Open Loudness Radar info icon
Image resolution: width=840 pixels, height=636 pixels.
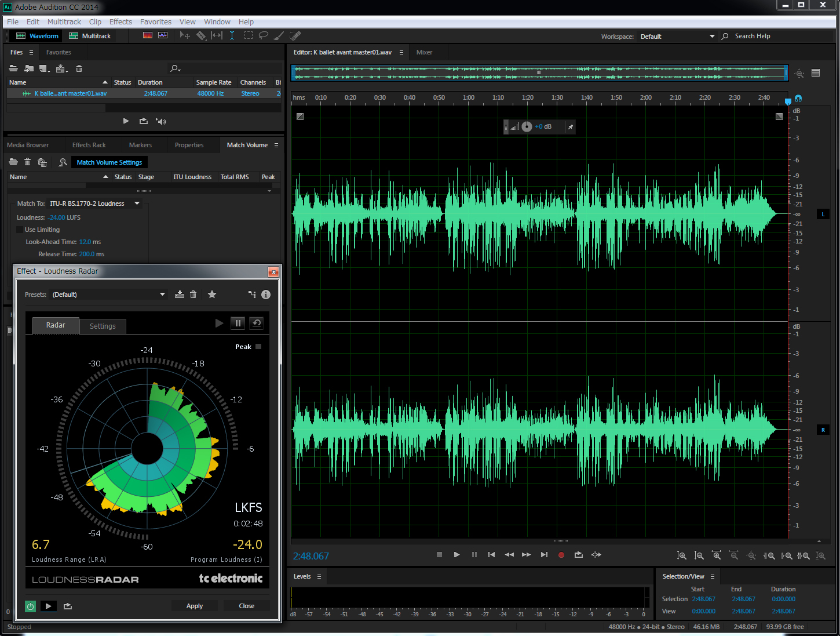pyautogui.click(x=266, y=295)
